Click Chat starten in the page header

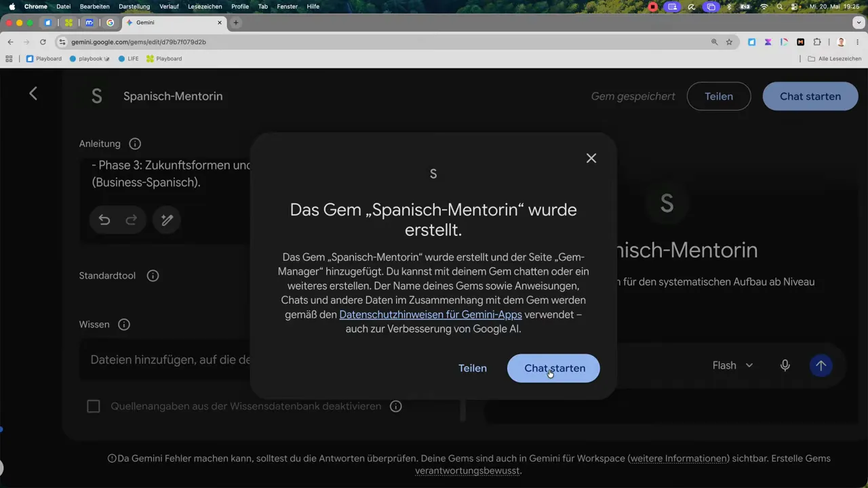pos(810,96)
